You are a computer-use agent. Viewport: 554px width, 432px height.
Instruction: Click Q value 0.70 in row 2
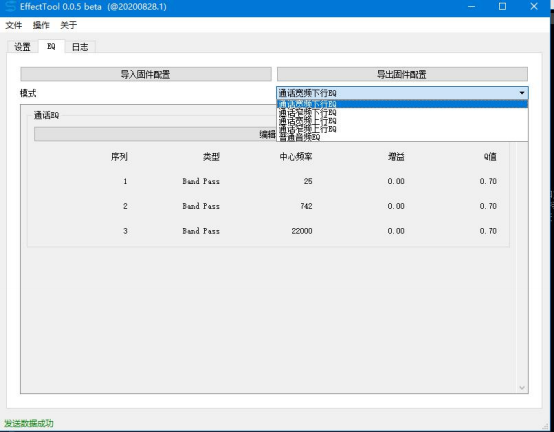(488, 206)
